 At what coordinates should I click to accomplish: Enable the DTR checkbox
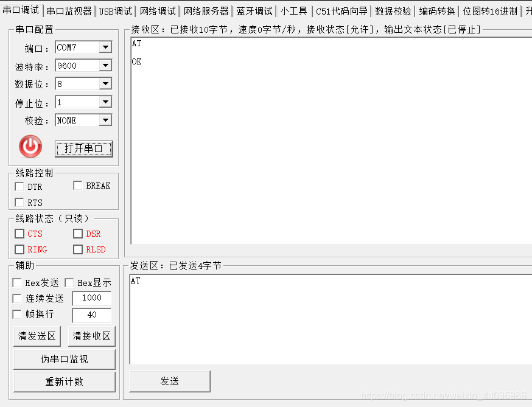click(19, 187)
